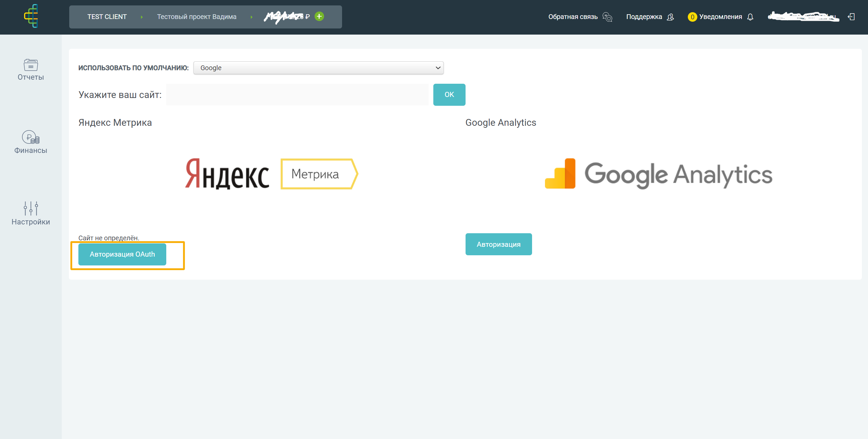The height and width of the screenshot is (439, 868).
Task: Click the user account email in header
Action: [x=803, y=16]
